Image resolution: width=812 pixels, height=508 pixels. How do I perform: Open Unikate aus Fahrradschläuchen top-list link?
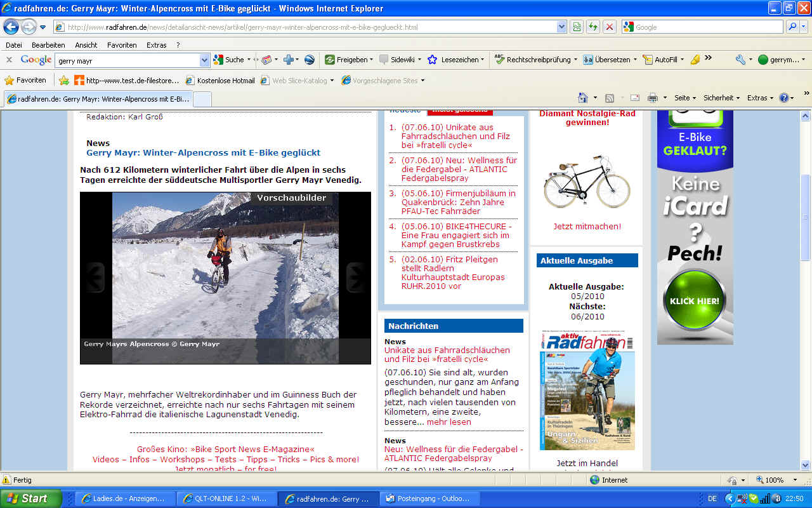click(x=456, y=136)
